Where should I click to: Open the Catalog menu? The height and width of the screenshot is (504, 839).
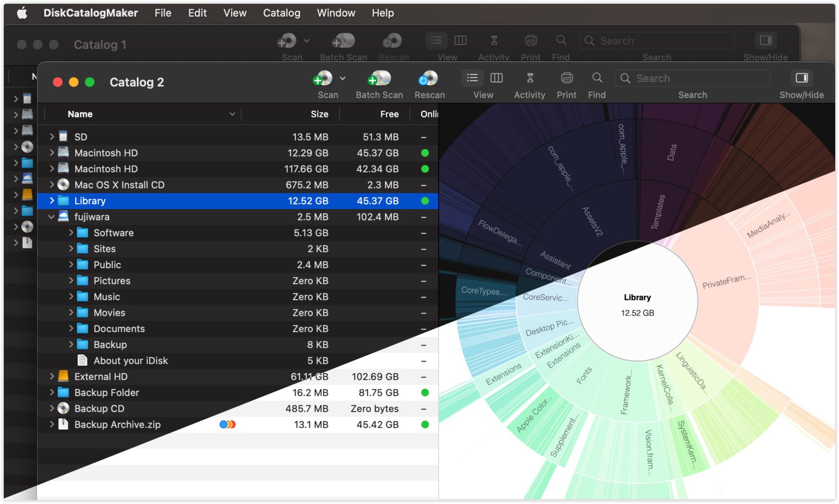pos(281,13)
